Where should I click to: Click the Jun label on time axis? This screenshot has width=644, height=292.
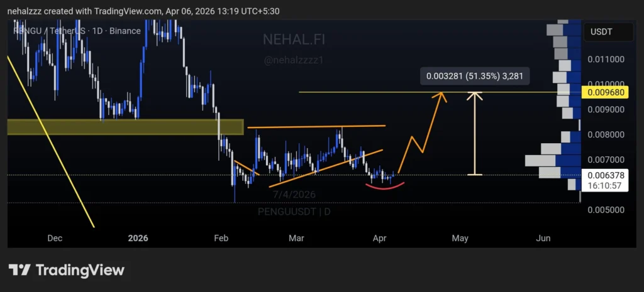pyautogui.click(x=544, y=238)
